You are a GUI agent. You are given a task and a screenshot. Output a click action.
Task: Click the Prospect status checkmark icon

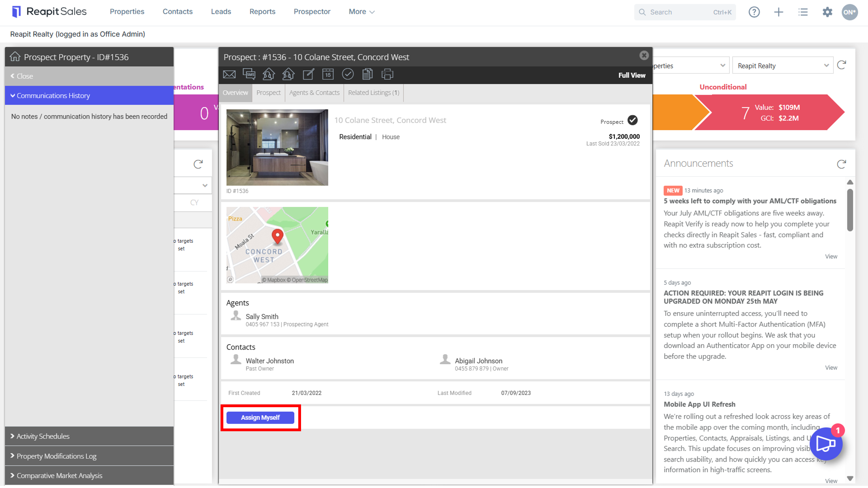(x=632, y=120)
